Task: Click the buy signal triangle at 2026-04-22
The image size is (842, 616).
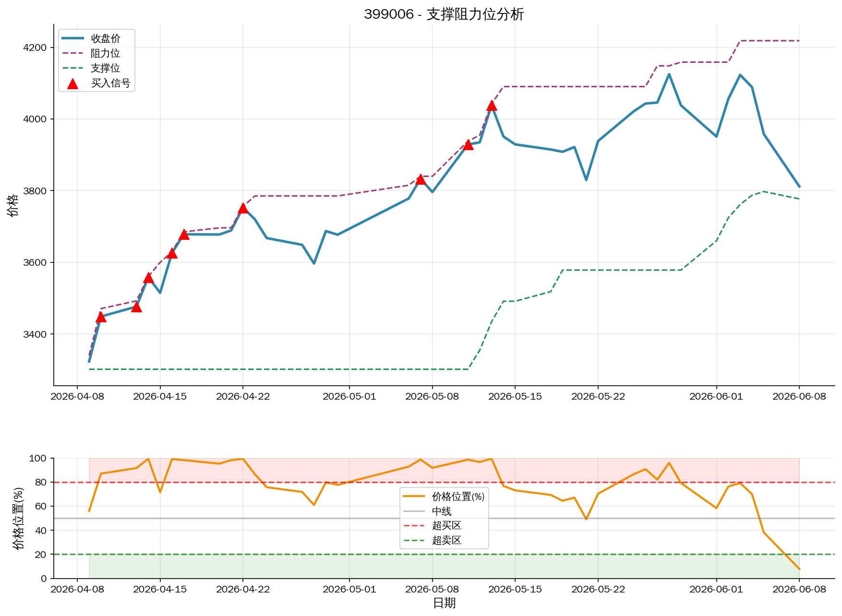Action: point(243,208)
